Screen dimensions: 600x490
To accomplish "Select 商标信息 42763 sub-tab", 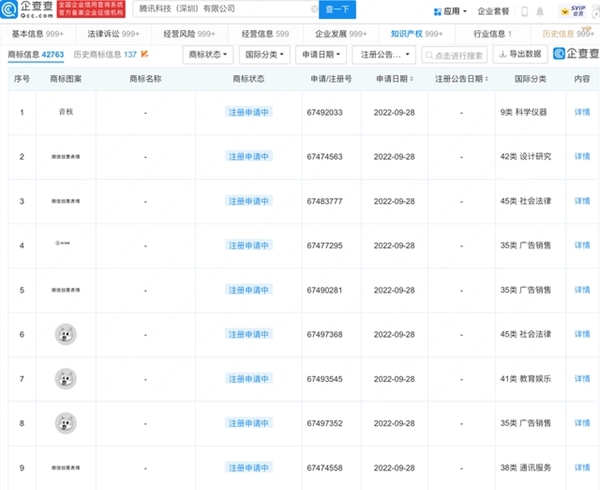I will click(x=36, y=55).
